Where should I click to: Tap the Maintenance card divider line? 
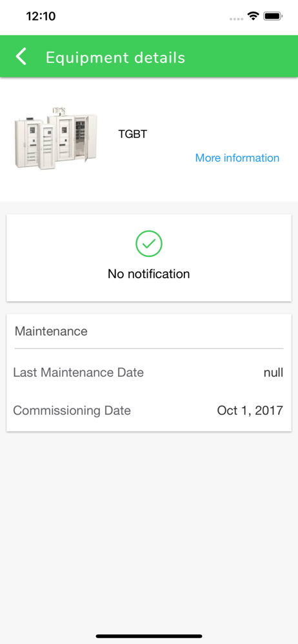(149, 348)
